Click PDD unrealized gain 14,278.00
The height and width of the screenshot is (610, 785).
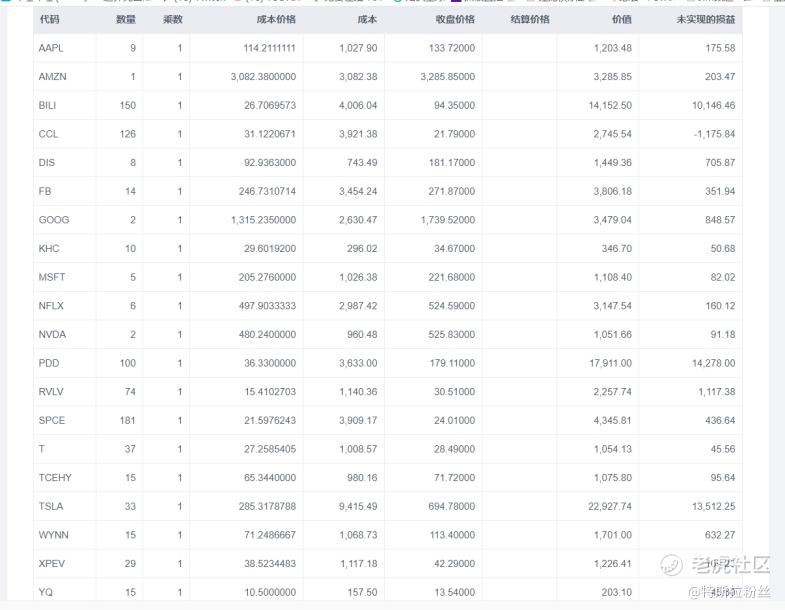[x=713, y=363]
